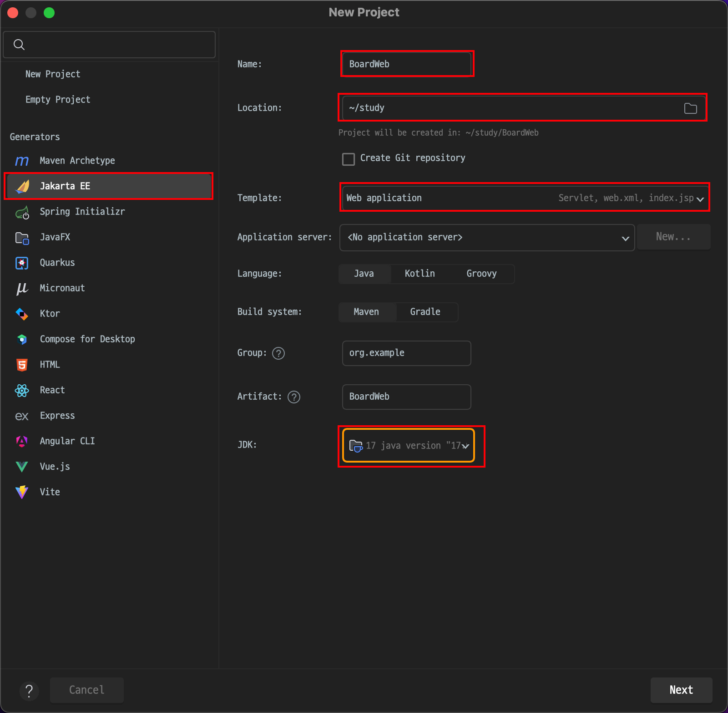Screen dimensions: 728x713
Task: Click the React atom icon
Action: tap(22, 391)
